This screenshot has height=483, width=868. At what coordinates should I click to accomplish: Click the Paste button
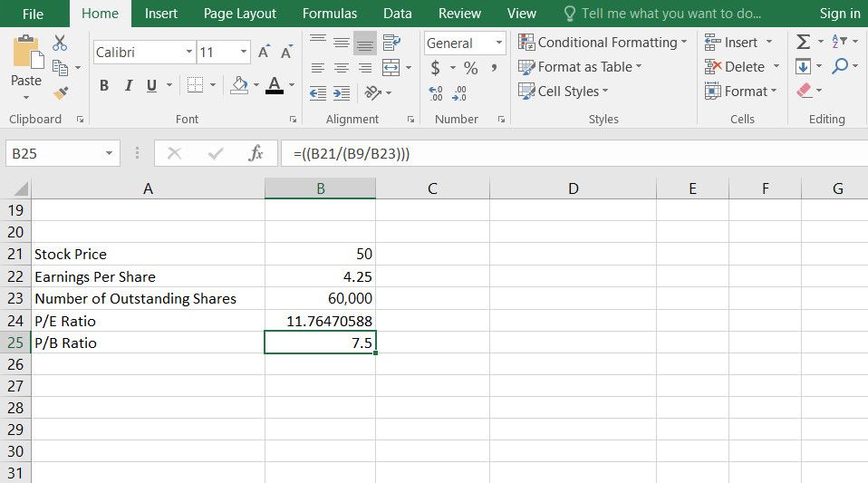point(26,63)
